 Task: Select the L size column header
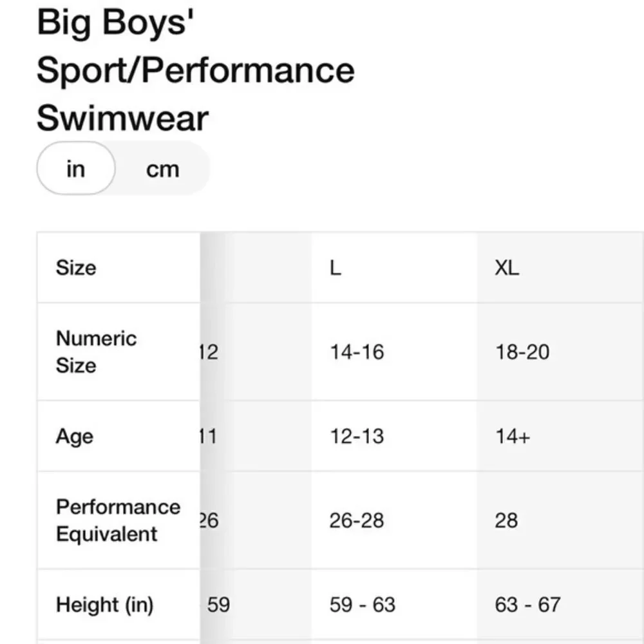tap(336, 268)
